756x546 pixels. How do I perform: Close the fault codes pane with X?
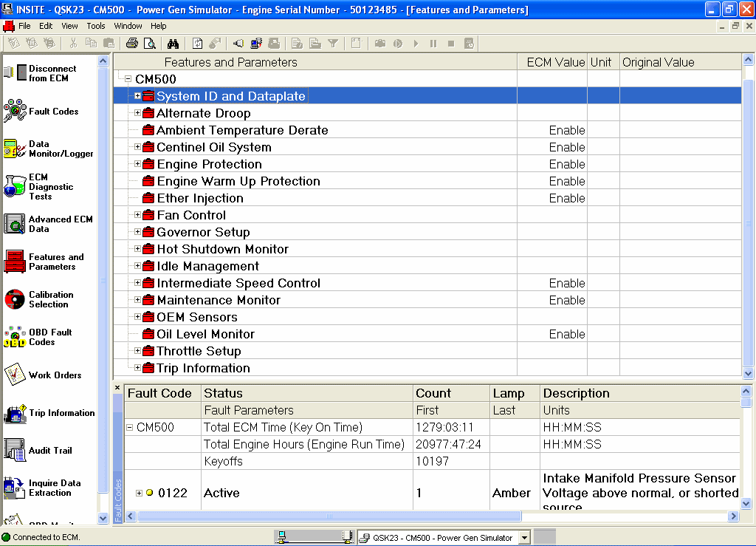(x=117, y=387)
